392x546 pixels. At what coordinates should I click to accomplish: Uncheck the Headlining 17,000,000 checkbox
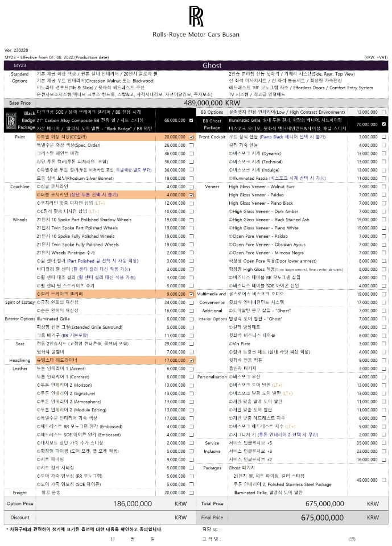click(191, 361)
